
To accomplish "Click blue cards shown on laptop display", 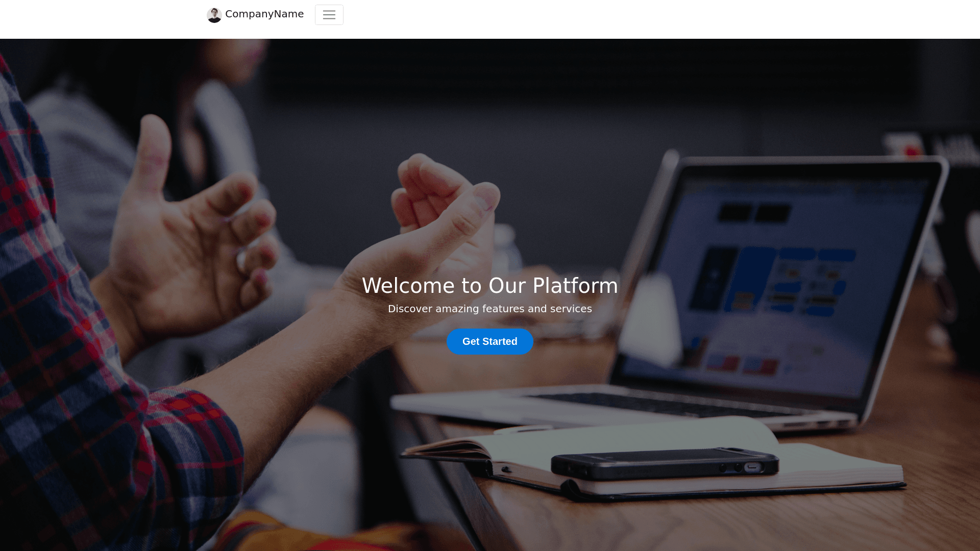I will click(776, 280).
